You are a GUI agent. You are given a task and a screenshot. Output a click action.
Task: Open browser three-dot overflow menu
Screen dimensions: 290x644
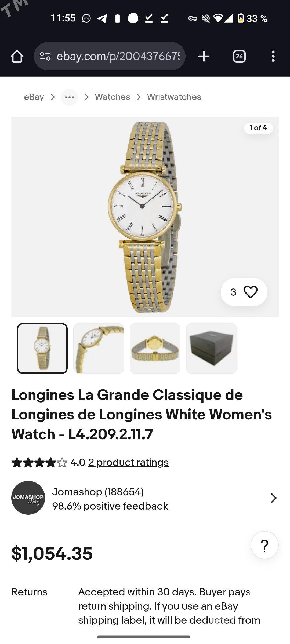click(273, 56)
